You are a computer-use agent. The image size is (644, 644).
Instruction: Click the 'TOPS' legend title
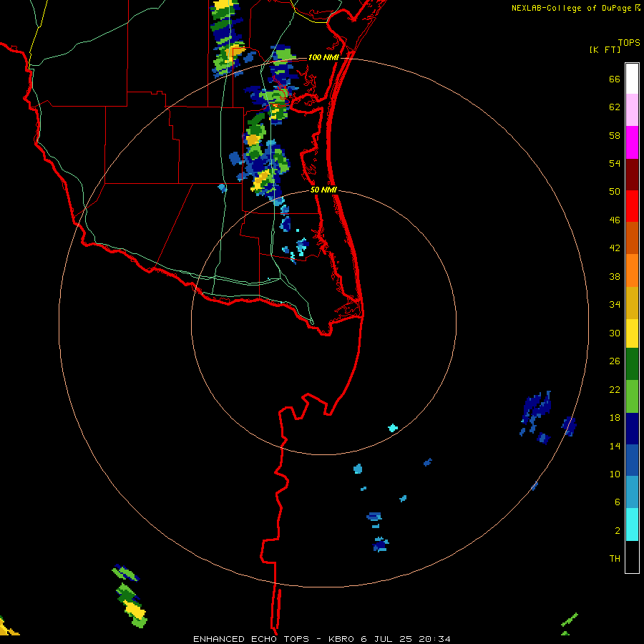[x=629, y=42]
